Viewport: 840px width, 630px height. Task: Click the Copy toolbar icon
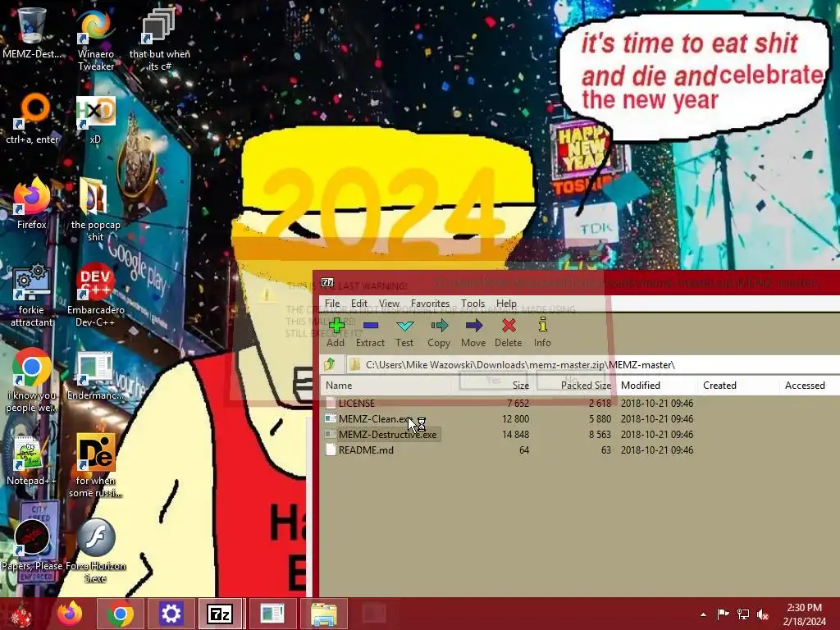pos(439,332)
